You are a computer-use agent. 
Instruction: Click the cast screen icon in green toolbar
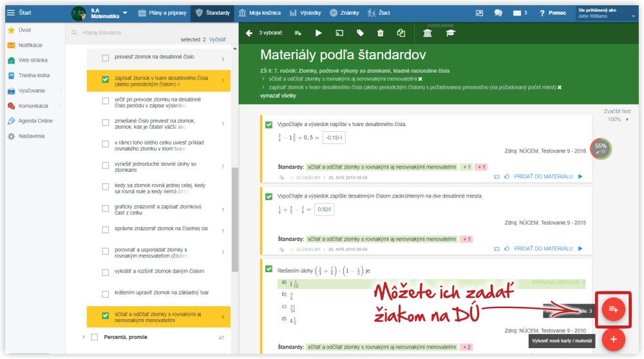(339, 33)
